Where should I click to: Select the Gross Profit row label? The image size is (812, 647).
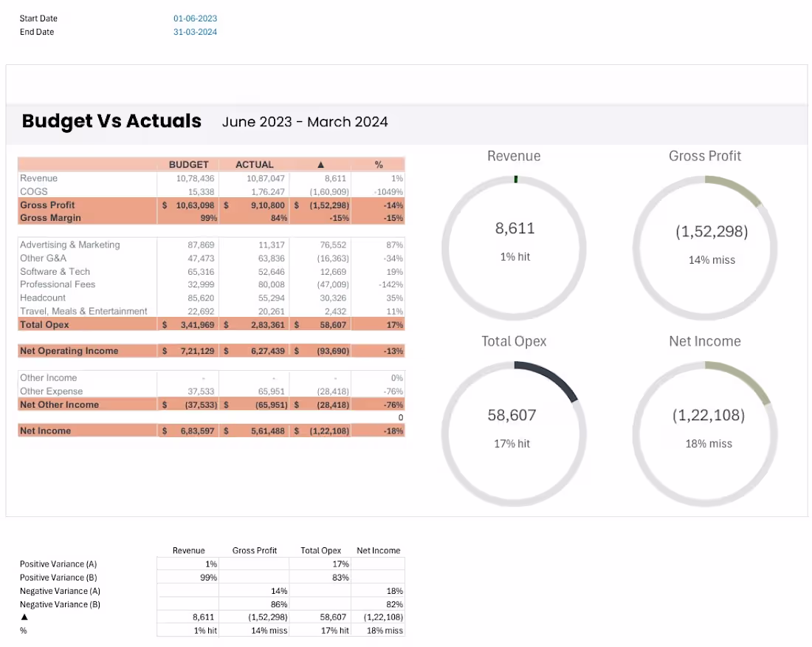click(x=47, y=205)
